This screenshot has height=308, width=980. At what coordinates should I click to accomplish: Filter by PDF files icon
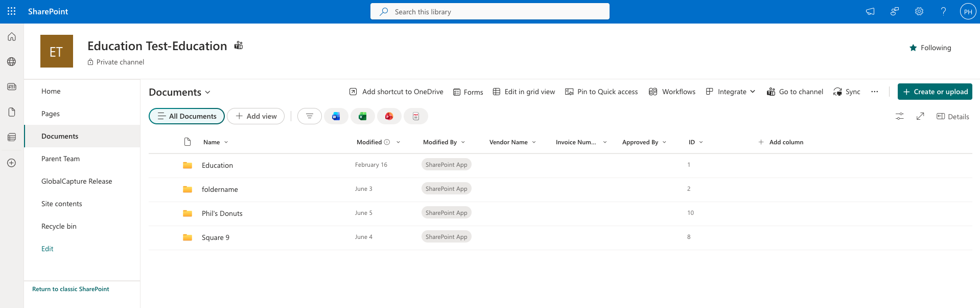416,116
